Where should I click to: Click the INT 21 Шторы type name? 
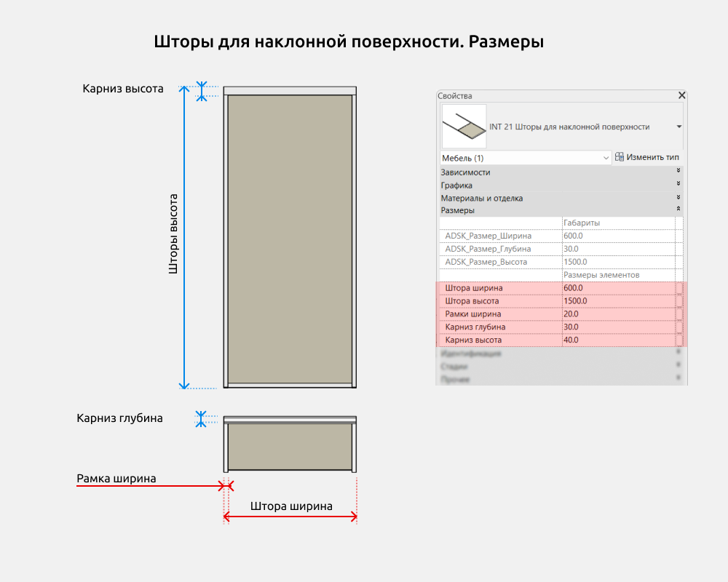[x=569, y=127]
